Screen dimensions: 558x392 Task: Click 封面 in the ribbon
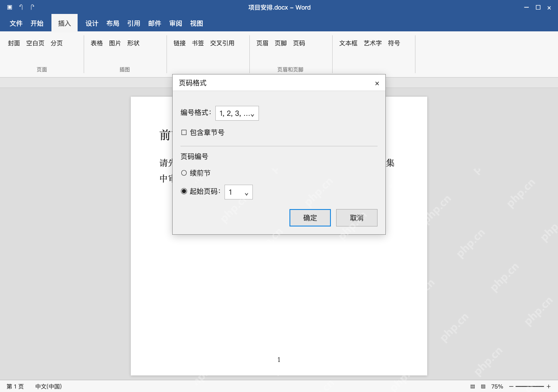click(14, 43)
